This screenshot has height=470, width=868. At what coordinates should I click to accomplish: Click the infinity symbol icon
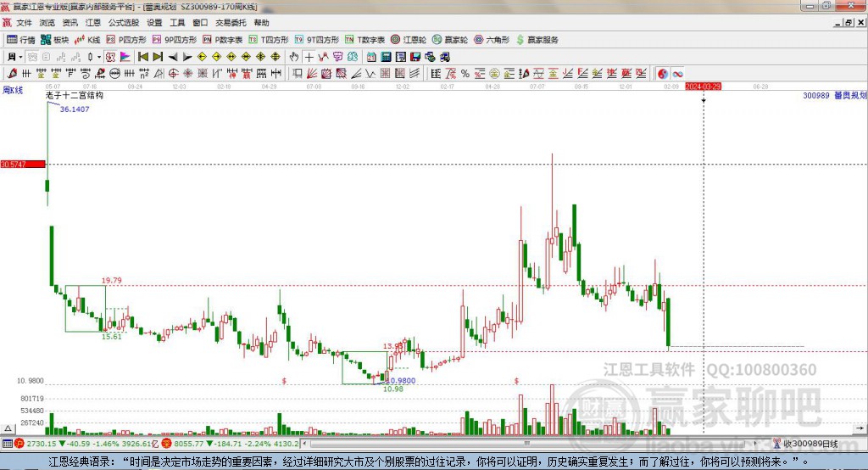[677, 74]
